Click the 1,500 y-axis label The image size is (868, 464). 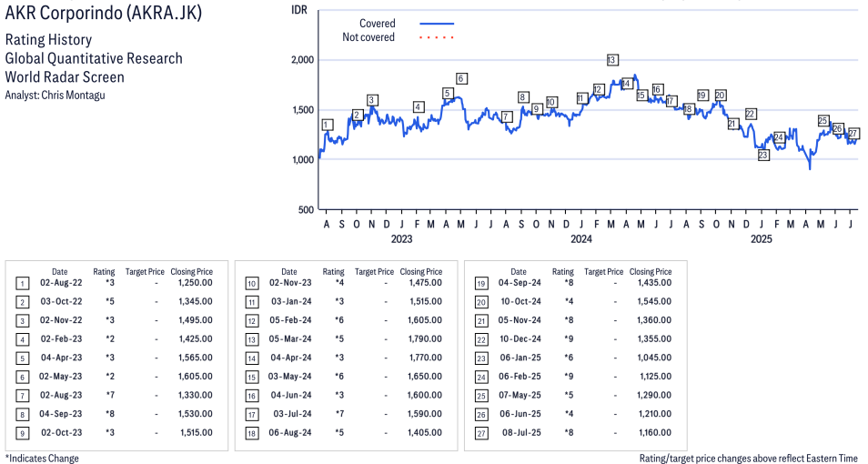[302, 110]
